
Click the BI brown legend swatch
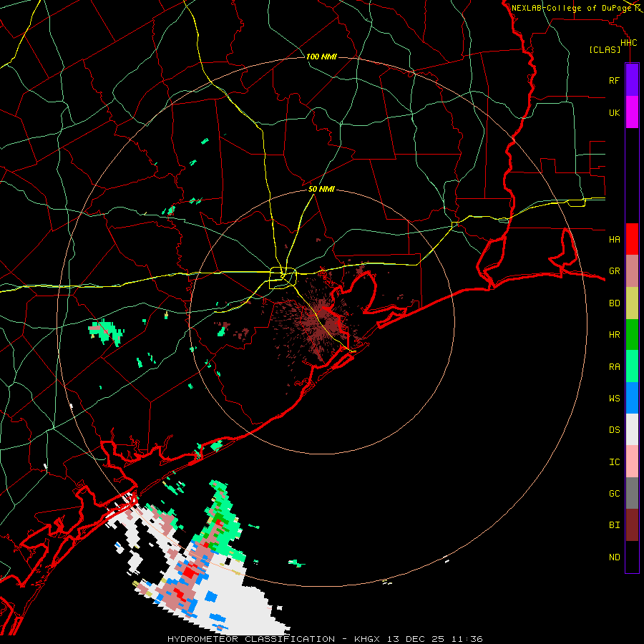(632, 525)
